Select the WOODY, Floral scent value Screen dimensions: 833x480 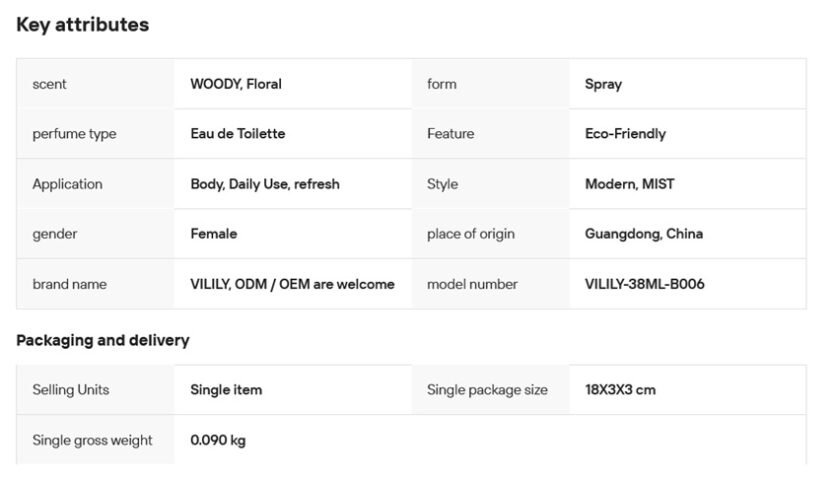[x=236, y=84]
